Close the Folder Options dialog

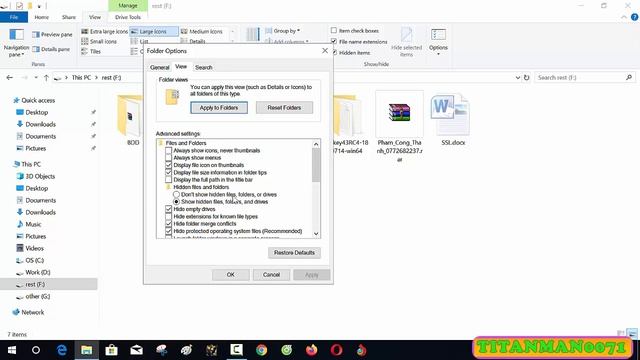(x=325, y=51)
